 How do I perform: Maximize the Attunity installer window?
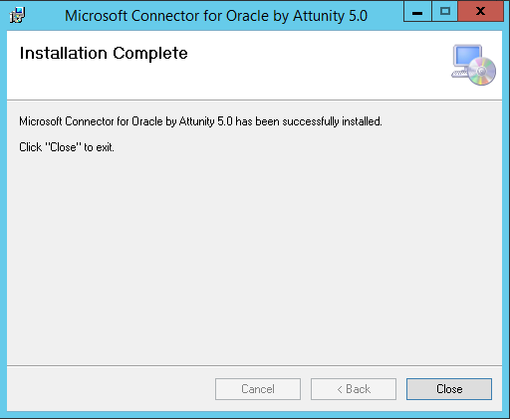pyautogui.click(x=445, y=11)
